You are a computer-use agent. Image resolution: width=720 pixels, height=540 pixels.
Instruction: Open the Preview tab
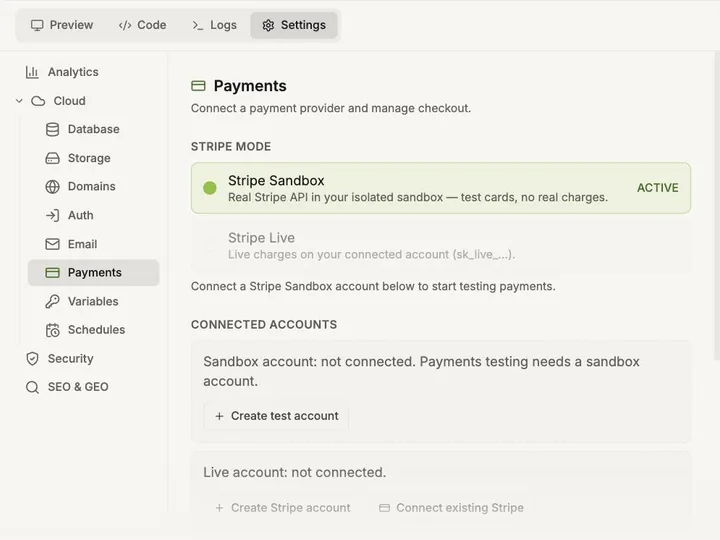62,25
